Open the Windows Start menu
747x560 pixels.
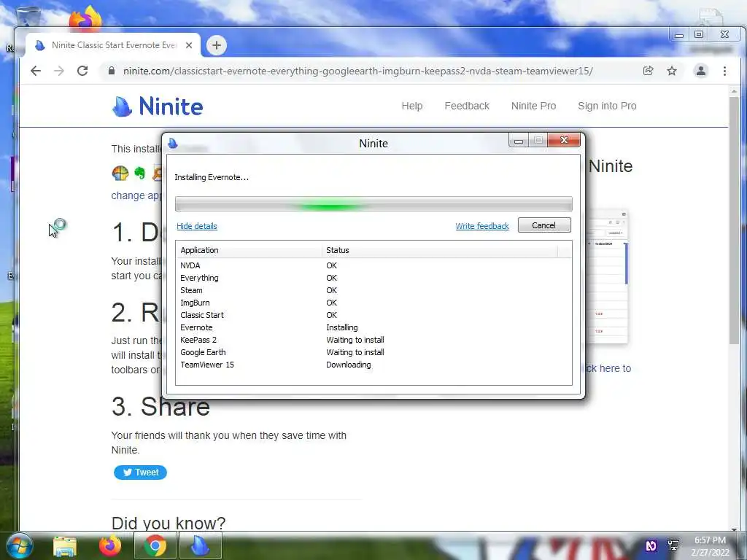pyautogui.click(x=19, y=545)
